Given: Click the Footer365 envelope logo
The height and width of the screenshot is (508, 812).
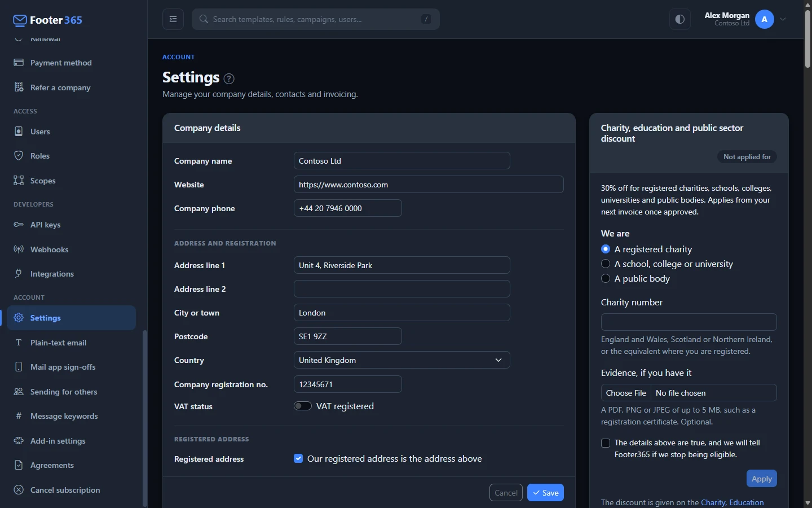Looking at the screenshot, I should pyautogui.click(x=20, y=21).
